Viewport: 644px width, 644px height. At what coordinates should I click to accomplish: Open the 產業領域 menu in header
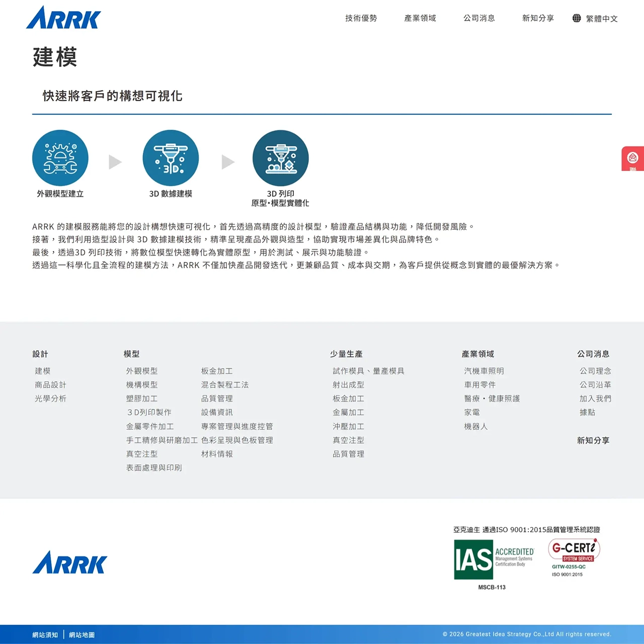(x=420, y=18)
